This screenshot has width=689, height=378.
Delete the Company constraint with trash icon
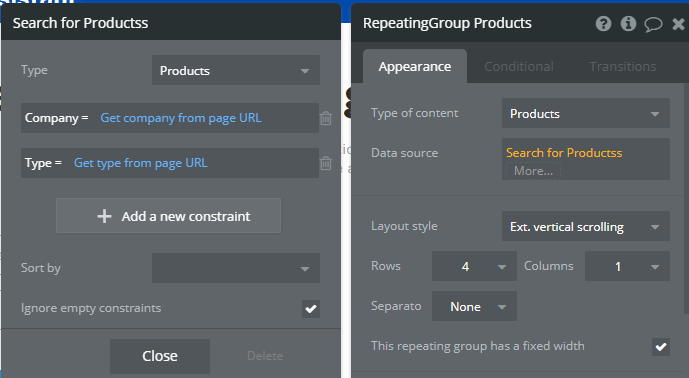(326, 118)
